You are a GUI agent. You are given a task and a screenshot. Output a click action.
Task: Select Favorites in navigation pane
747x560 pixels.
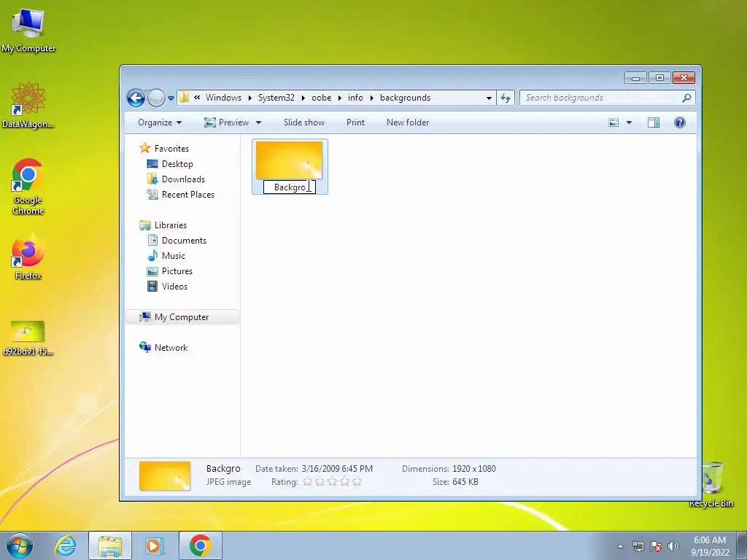click(164, 149)
